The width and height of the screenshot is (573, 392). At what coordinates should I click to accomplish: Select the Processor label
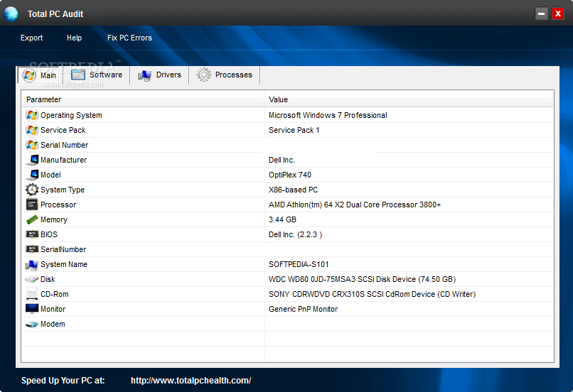(x=58, y=205)
